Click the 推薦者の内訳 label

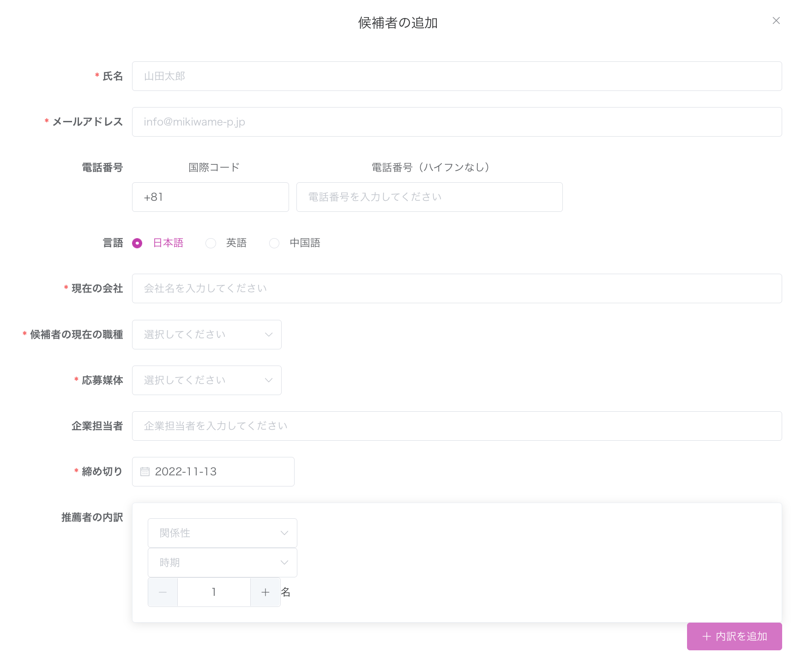pyautogui.click(x=92, y=517)
